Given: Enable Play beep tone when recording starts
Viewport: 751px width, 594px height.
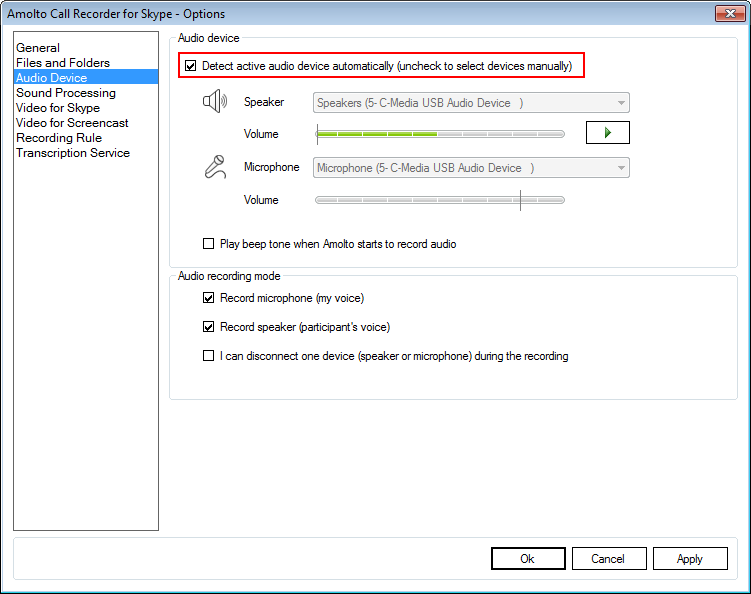Looking at the screenshot, I should [x=208, y=244].
